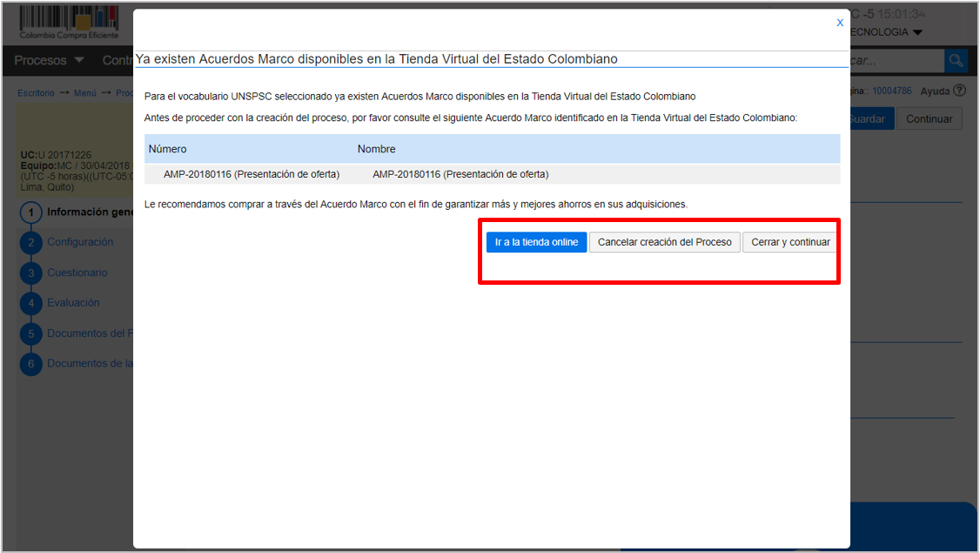Click the step 6 circle icon
The width and height of the screenshot is (980, 553).
tap(30, 364)
